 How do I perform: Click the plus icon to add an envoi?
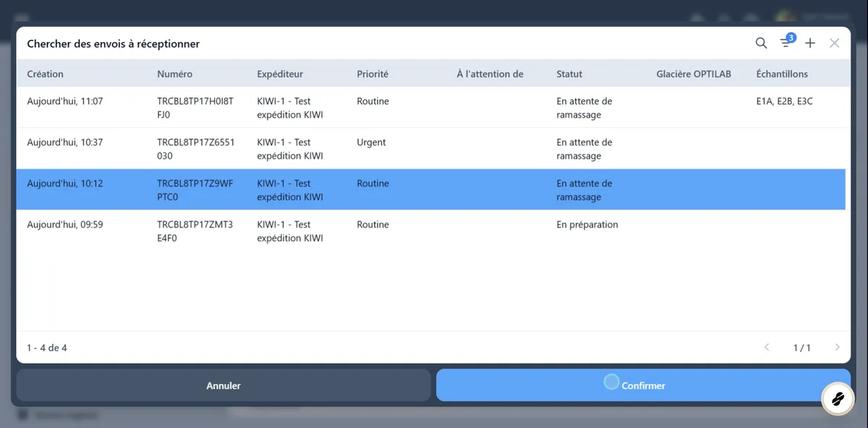pyautogui.click(x=810, y=43)
